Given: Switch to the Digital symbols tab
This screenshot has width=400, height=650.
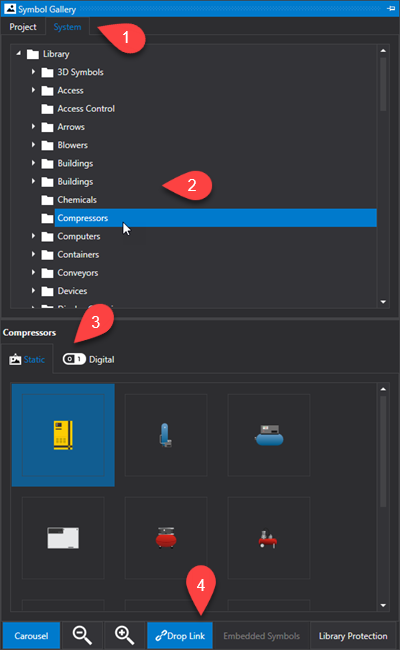Looking at the screenshot, I should tap(88, 359).
